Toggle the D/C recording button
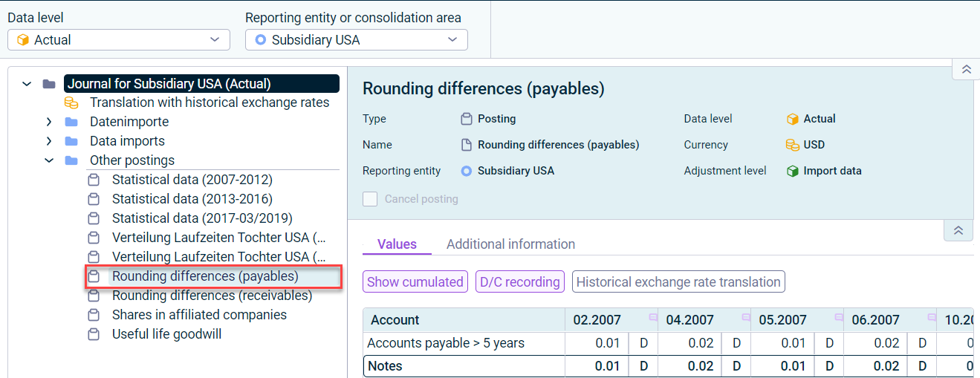Viewport: 980px width, 378px height. click(x=520, y=282)
